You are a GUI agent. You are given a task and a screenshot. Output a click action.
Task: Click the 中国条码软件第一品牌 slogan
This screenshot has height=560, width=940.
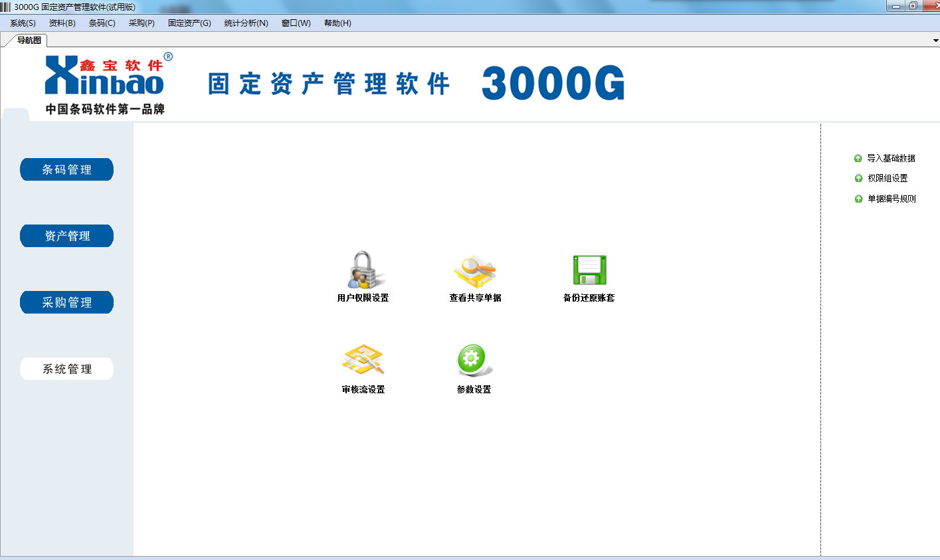coord(105,109)
